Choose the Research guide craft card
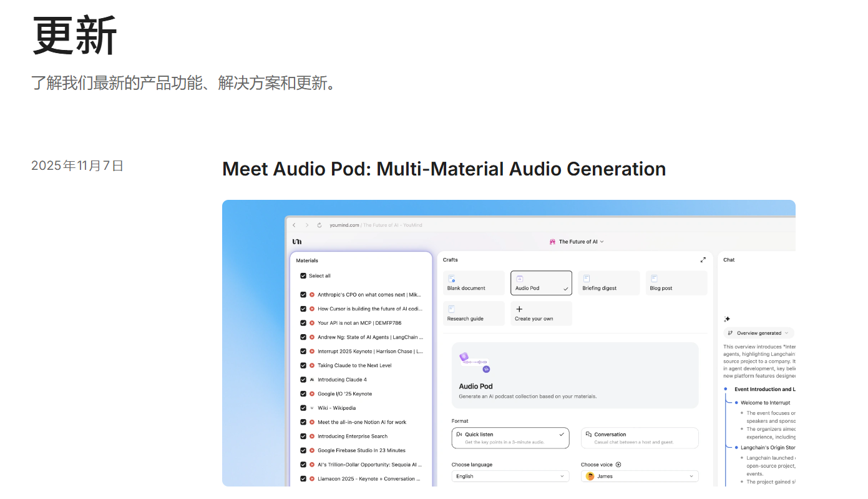This screenshot has width=868, height=499. click(474, 314)
